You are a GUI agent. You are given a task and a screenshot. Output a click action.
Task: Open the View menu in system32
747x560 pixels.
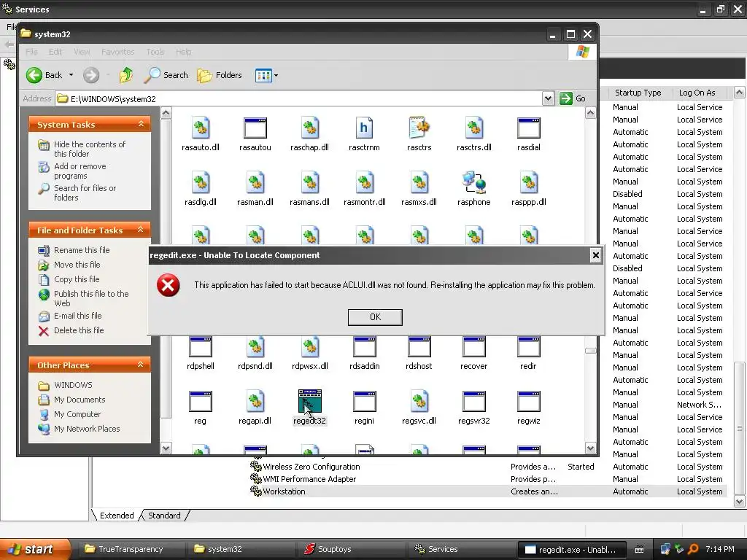(x=82, y=52)
